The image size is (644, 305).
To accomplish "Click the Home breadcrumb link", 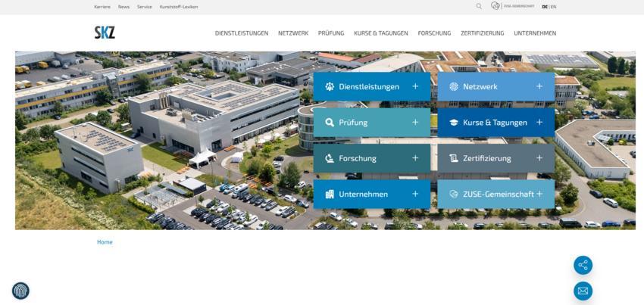I will (105, 241).
